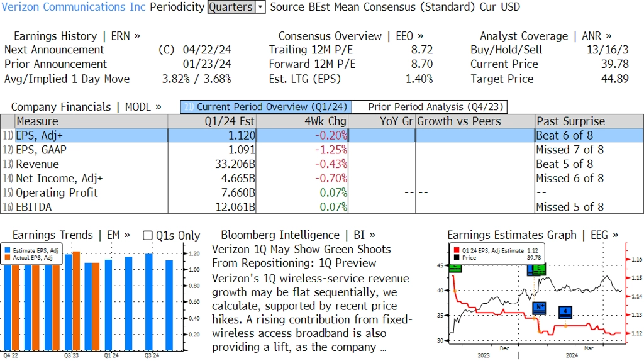Click the YoY Gr column header
644x361 pixels.
382,121
